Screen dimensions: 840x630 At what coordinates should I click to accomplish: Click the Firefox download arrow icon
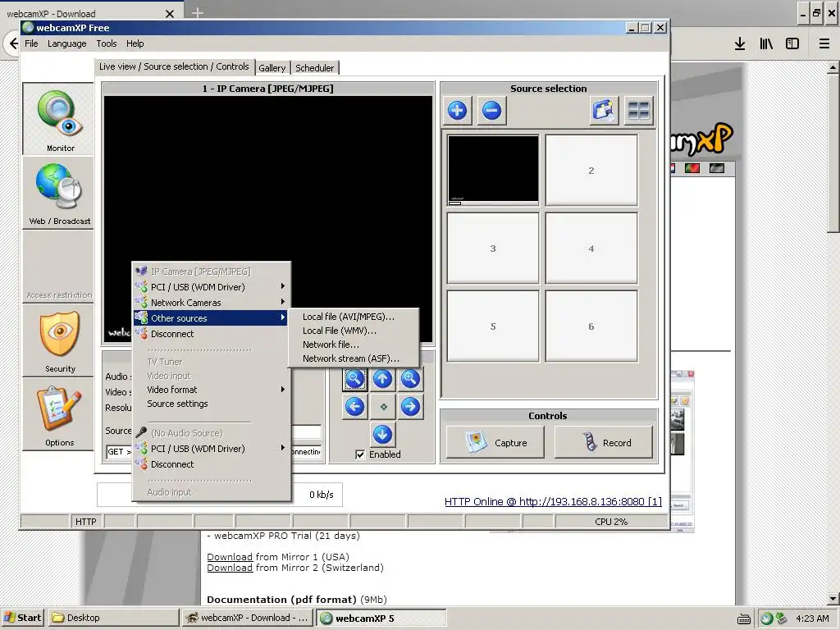[x=740, y=43]
